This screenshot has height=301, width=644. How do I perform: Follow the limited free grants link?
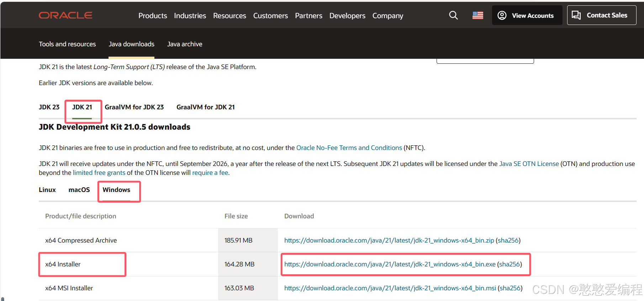coord(99,173)
